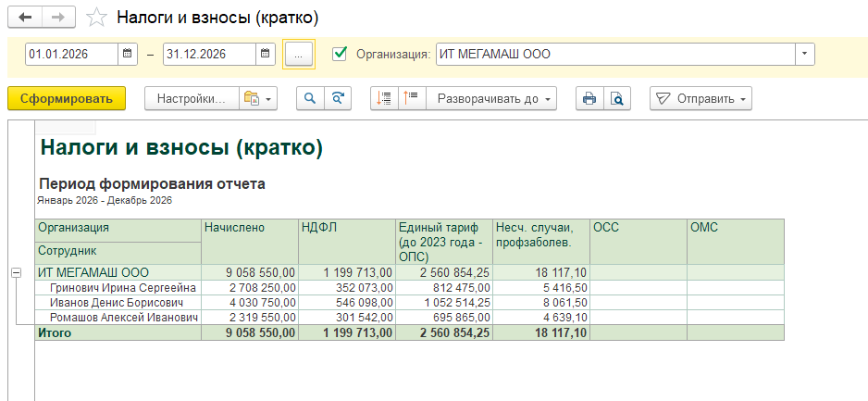The height and width of the screenshot is (401, 868).
Task: Click the period selection ellipsis button
Action: click(298, 55)
